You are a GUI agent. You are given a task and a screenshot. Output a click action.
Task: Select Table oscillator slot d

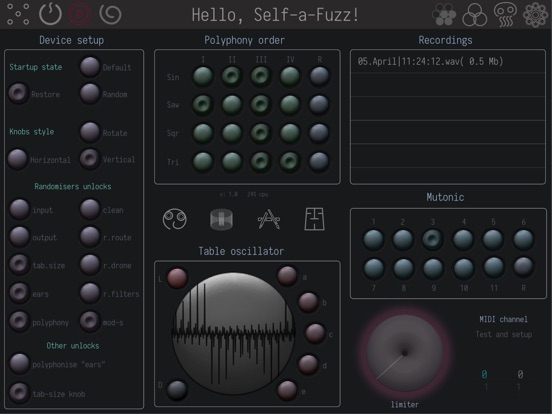(x=308, y=364)
